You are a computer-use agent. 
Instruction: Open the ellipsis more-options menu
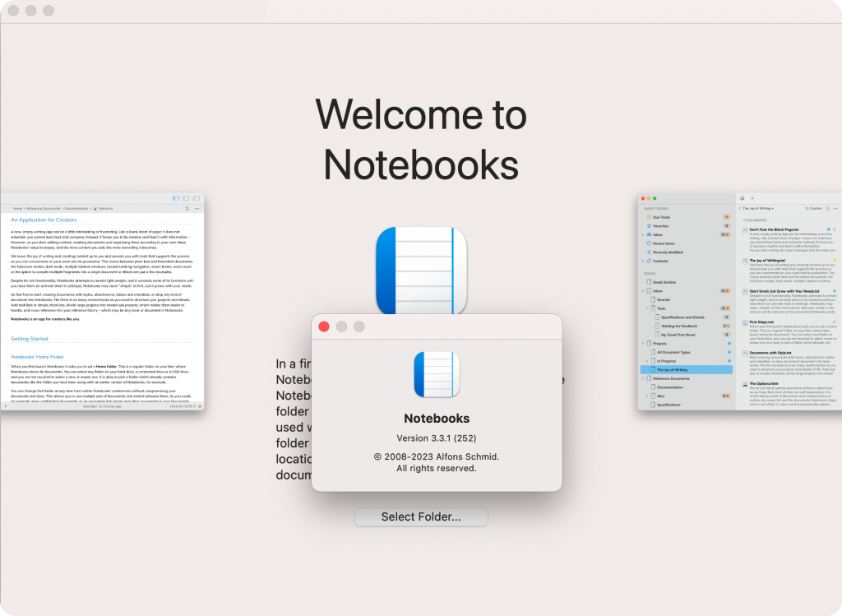tap(835, 208)
